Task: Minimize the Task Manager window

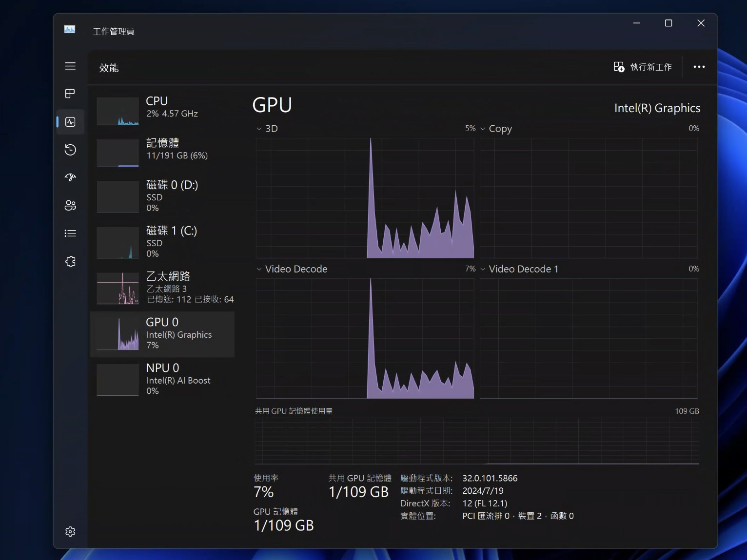Action: (637, 23)
